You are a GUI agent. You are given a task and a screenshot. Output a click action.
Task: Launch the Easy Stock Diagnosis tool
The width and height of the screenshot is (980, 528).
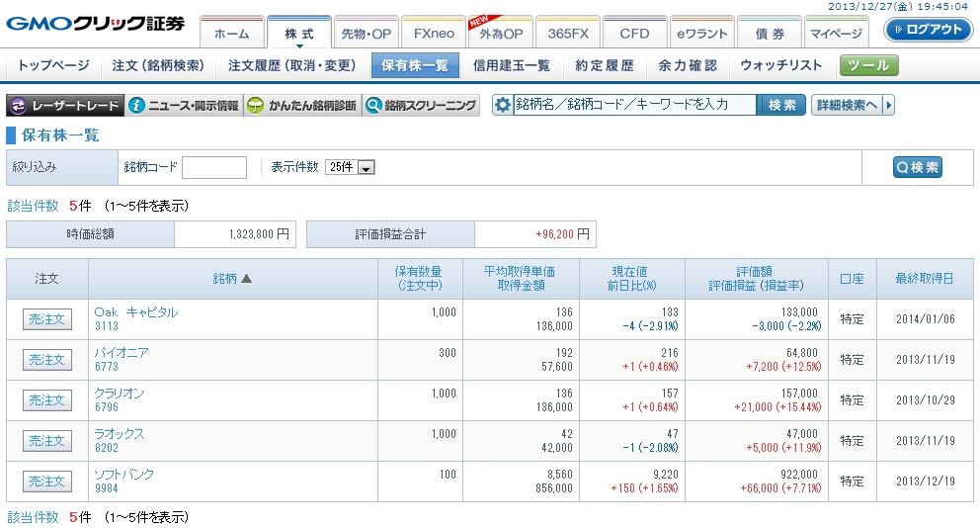tap(301, 106)
